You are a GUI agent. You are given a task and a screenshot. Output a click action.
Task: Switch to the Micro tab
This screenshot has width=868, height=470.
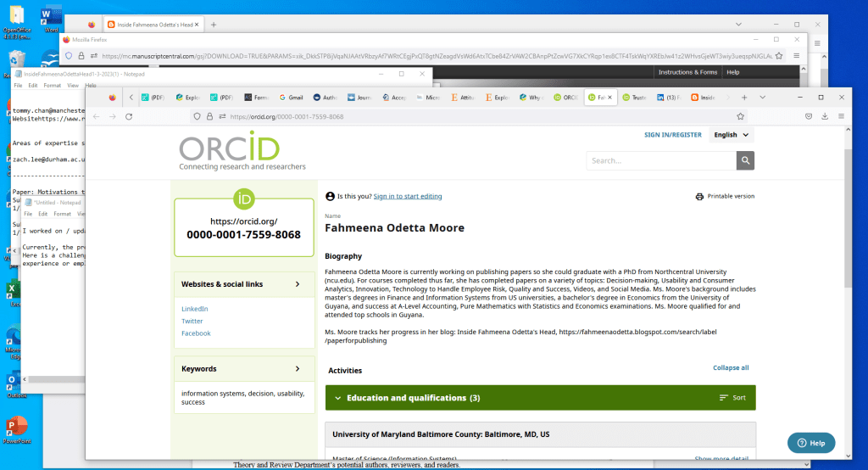[x=428, y=98]
